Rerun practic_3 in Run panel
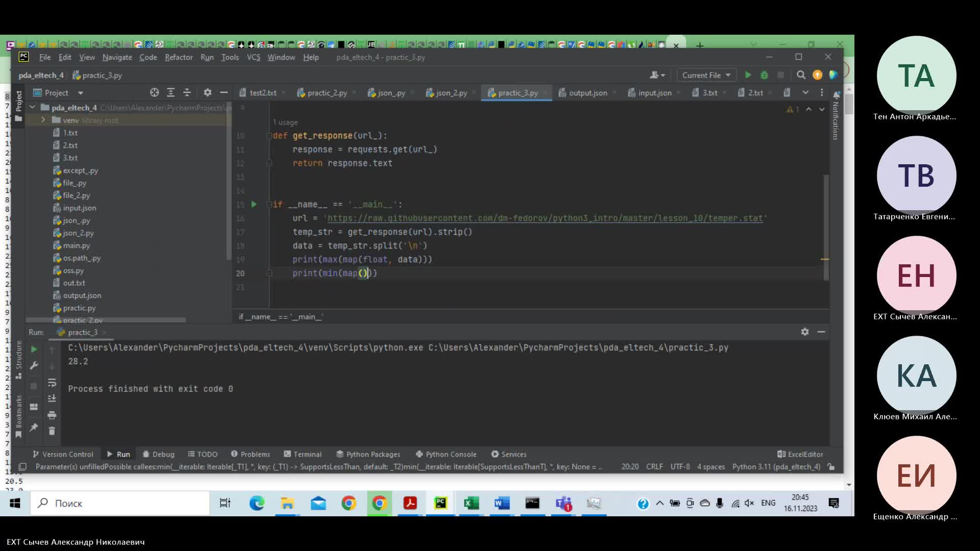Image resolution: width=980 pixels, height=551 pixels. click(34, 349)
